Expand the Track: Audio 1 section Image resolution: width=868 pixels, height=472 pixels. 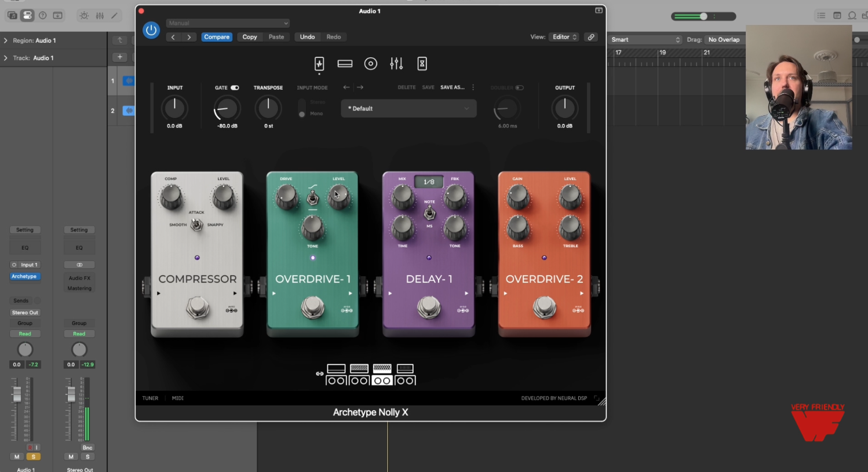[x=6, y=58]
